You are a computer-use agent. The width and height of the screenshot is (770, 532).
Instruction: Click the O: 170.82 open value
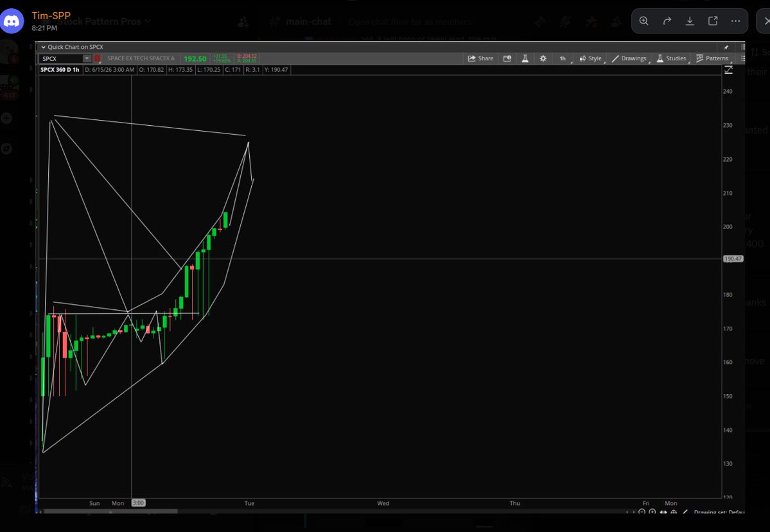[x=152, y=70]
